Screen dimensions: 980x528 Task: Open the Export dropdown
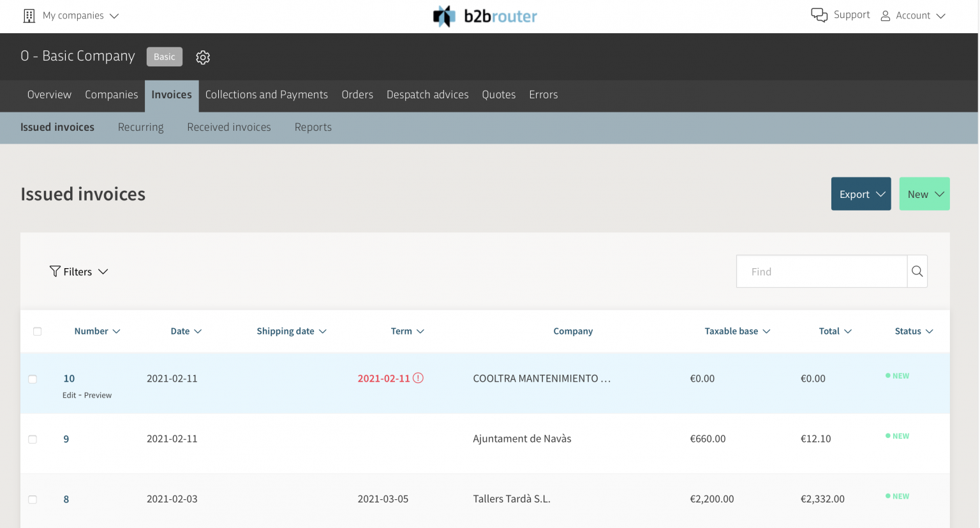pyautogui.click(x=861, y=193)
